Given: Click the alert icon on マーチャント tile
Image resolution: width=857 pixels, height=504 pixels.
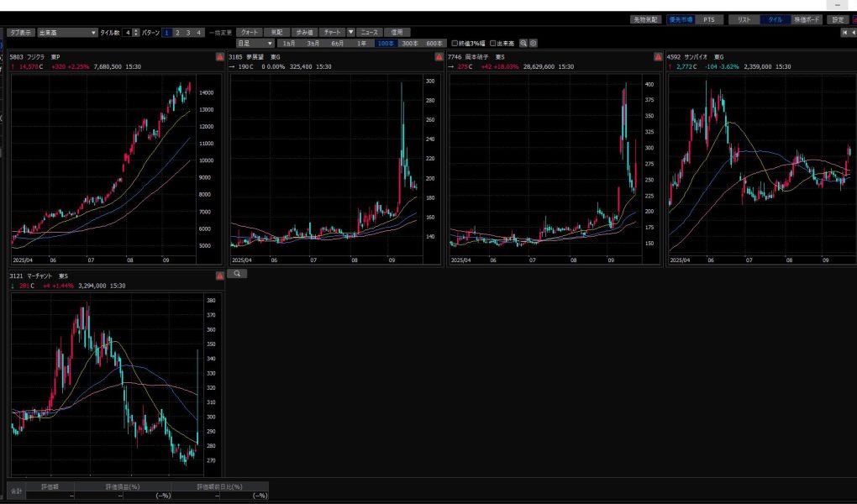Looking at the screenshot, I should point(220,275).
